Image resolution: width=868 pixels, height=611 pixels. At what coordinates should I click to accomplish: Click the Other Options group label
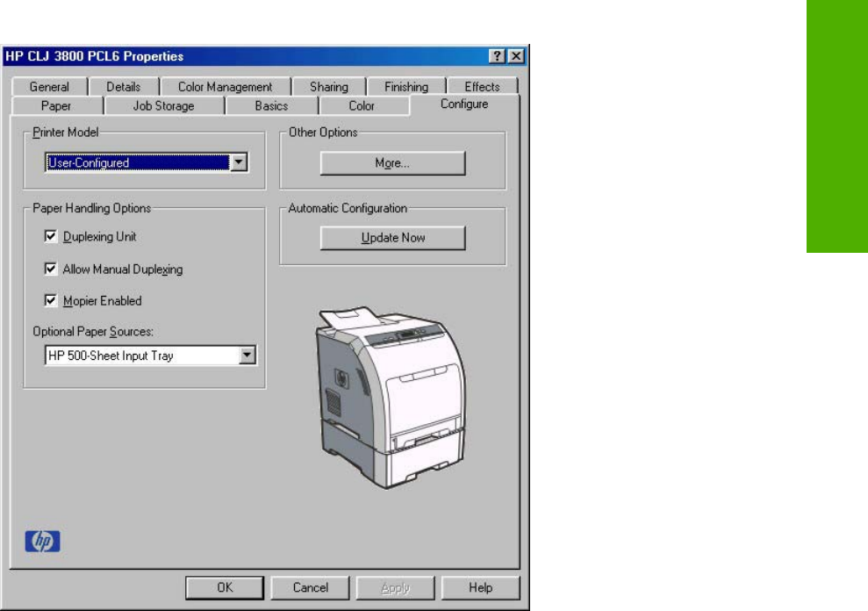(x=323, y=133)
